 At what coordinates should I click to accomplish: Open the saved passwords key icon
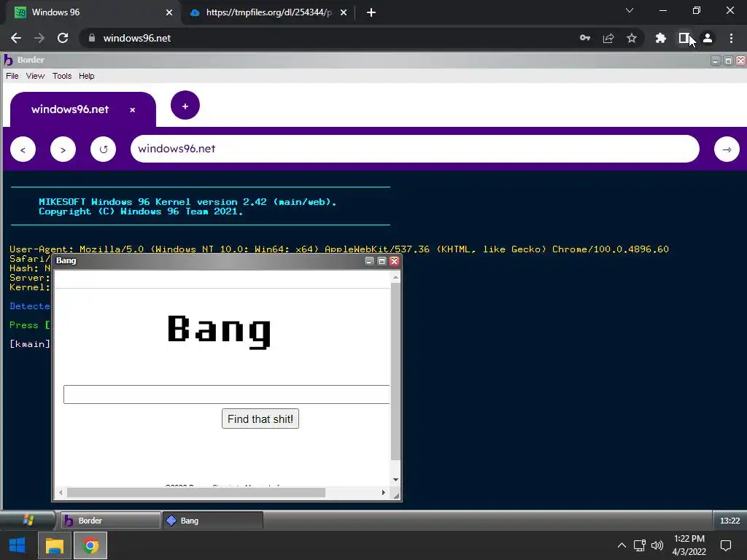[585, 38]
